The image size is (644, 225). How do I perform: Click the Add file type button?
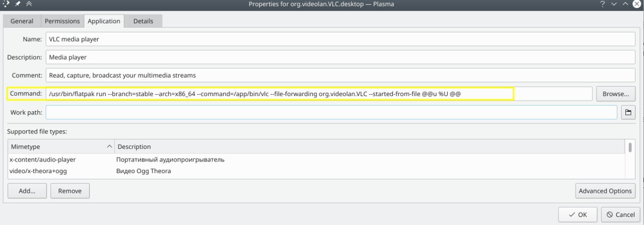pos(27,191)
